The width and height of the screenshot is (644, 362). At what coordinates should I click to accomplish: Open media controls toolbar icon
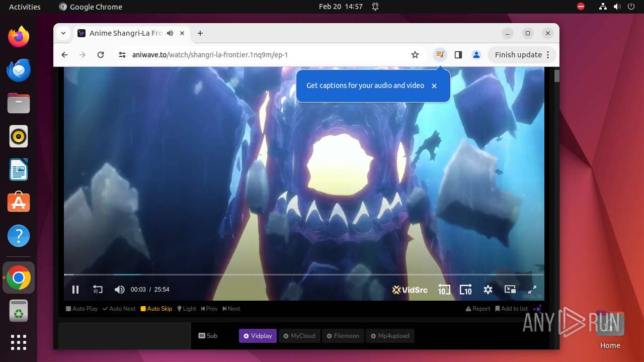(440, 55)
